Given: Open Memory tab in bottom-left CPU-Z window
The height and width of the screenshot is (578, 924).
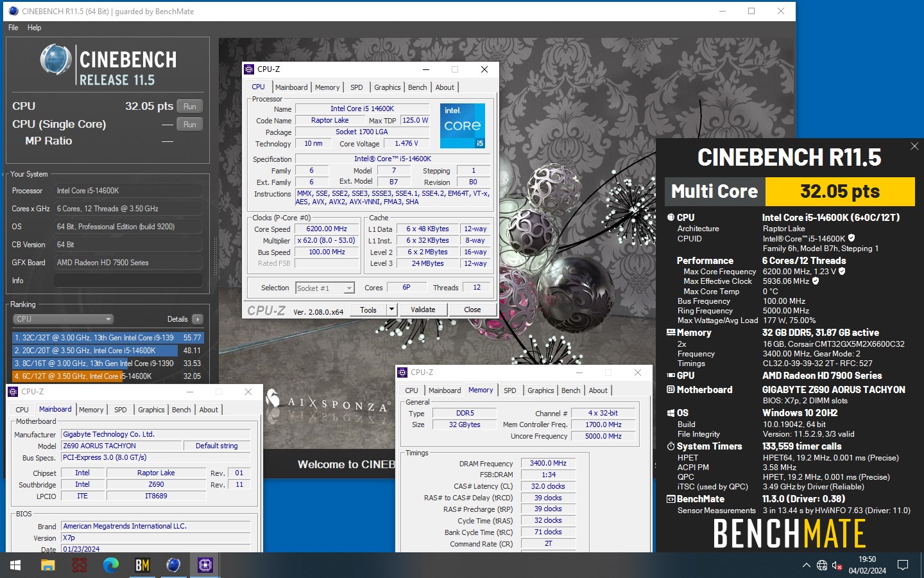Looking at the screenshot, I should [91, 410].
